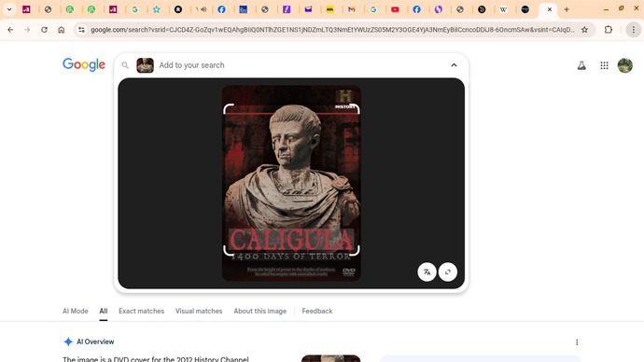Screen dimensions: 644x362
Task: Switch to the yellow icon tab
Action: coord(329,9)
